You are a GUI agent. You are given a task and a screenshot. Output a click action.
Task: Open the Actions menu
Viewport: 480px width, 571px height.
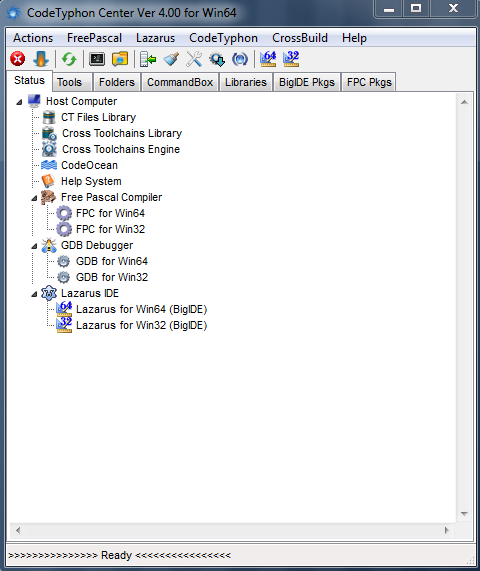(33, 38)
